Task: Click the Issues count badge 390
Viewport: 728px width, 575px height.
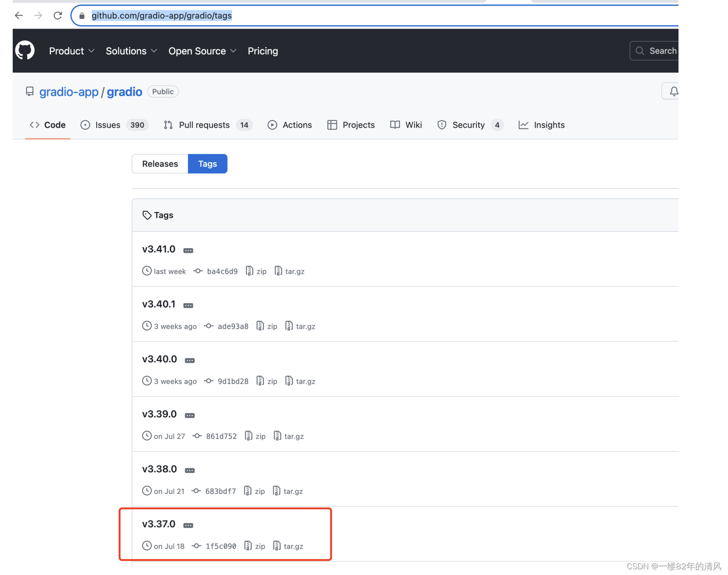Action: pos(137,125)
